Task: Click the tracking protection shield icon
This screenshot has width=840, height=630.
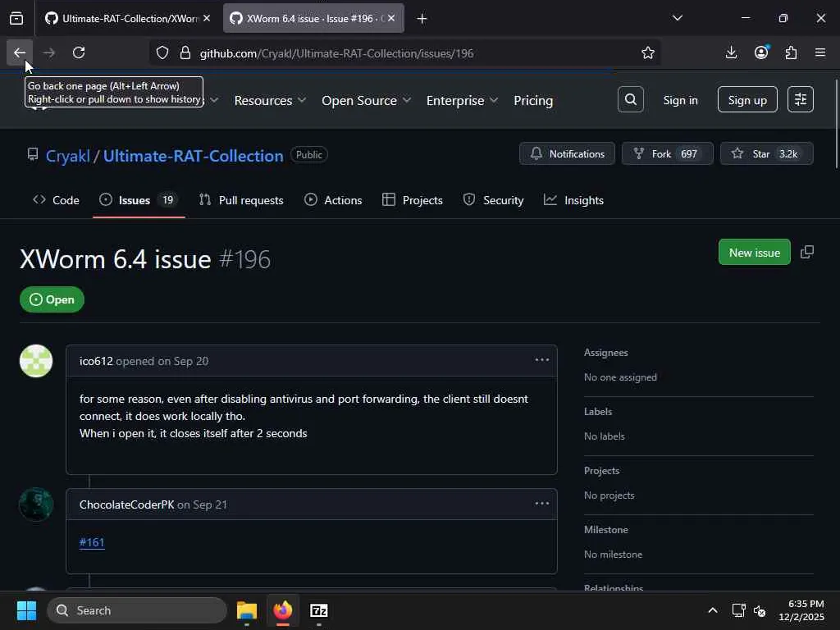Action: (162, 52)
